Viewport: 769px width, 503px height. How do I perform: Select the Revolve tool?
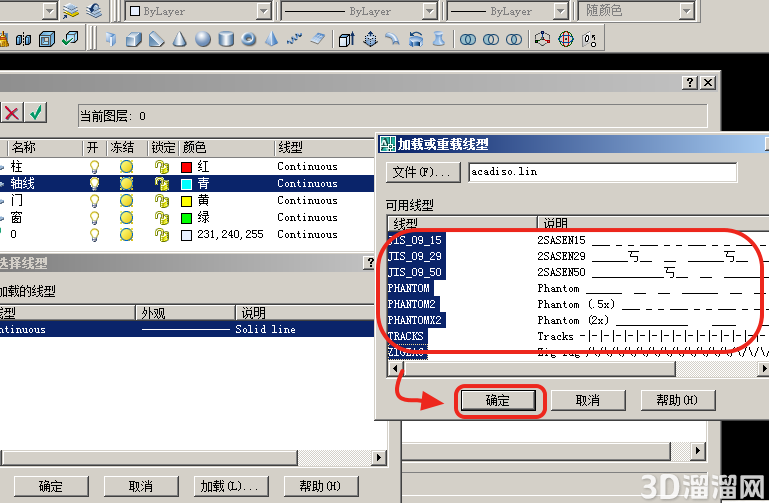pyautogui.click(x=416, y=39)
